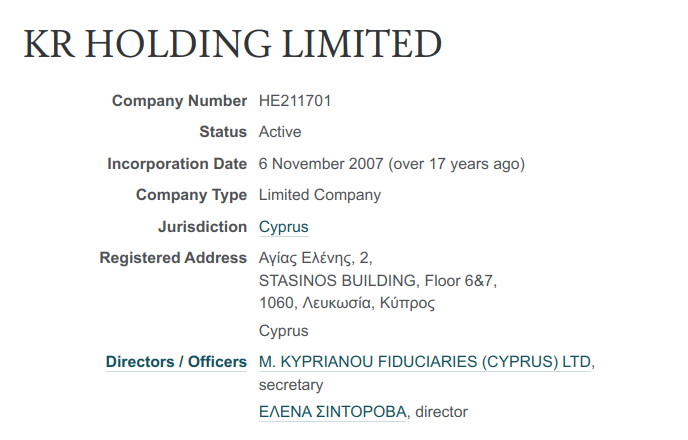Click the Active status value
Viewport: 688px width, 440px height.
[280, 132]
